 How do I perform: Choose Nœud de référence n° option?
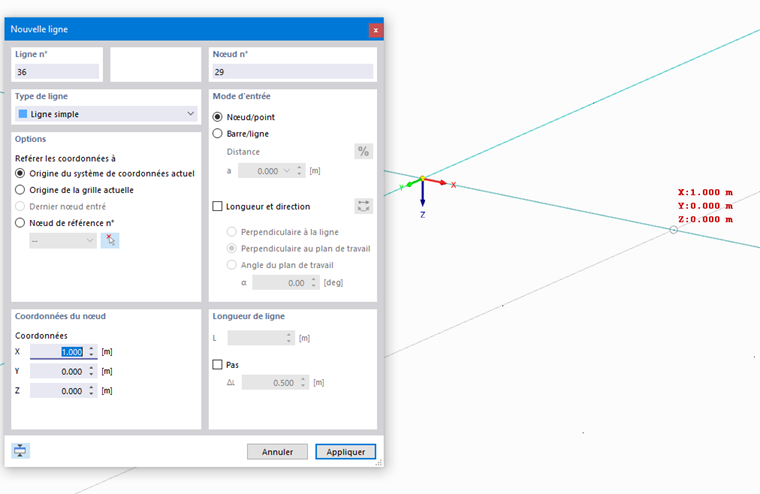(20, 223)
